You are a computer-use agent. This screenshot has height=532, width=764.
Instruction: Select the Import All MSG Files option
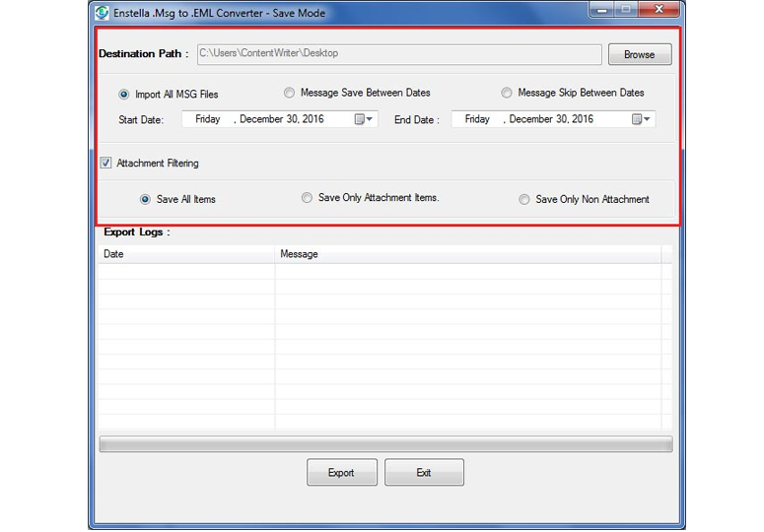[x=124, y=95]
